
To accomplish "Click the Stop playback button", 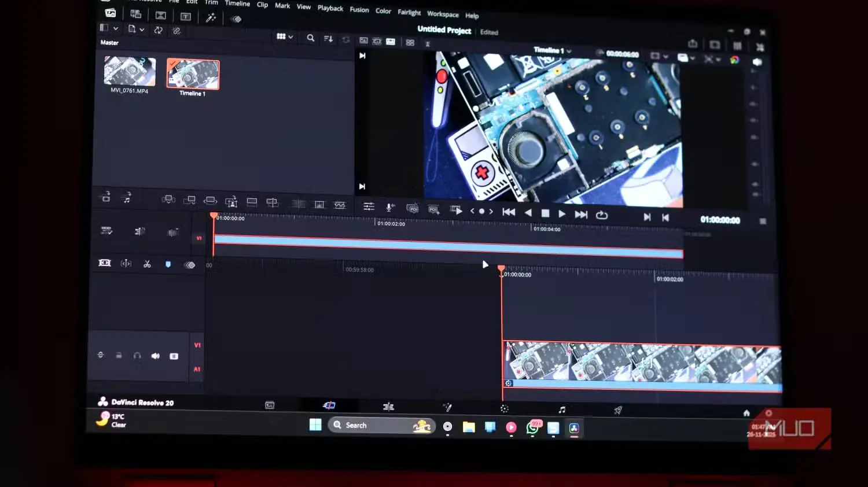I will (545, 213).
